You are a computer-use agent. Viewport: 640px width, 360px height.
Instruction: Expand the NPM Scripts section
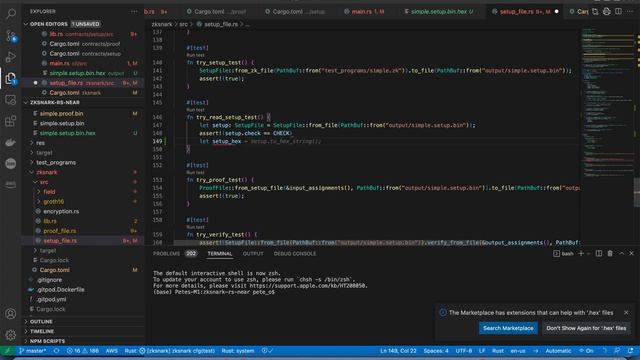(x=47, y=341)
